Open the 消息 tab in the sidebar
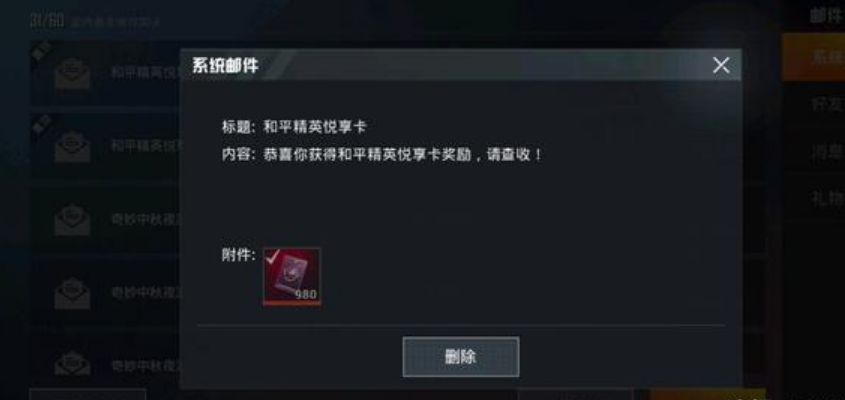 click(827, 151)
